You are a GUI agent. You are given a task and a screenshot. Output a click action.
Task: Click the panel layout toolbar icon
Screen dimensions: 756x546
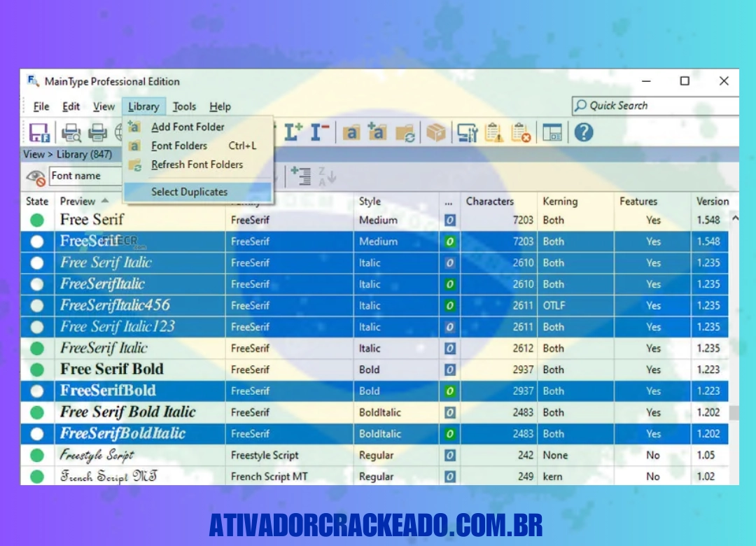coord(552,132)
